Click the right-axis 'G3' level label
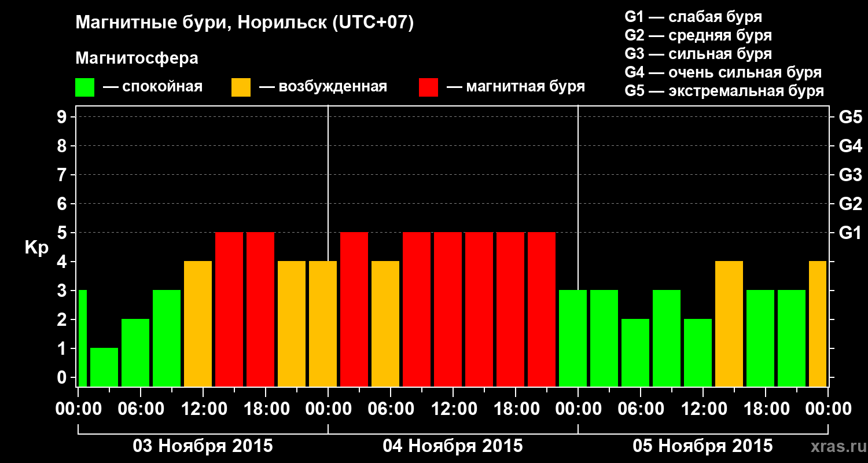This screenshot has width=868, height=463. 850,175
